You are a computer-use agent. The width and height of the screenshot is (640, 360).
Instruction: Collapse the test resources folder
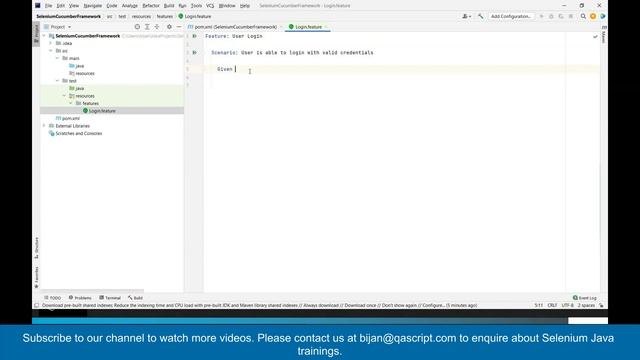[64, 96]
